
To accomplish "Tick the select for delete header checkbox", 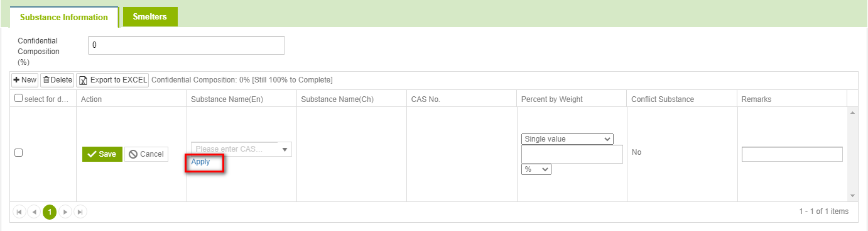I will point(18,98).
